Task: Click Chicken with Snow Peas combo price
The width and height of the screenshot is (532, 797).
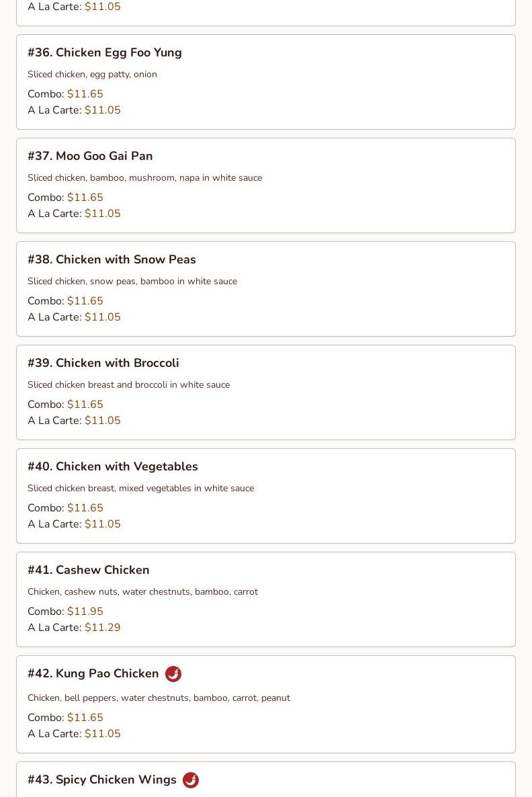Action: pos(85,301)
